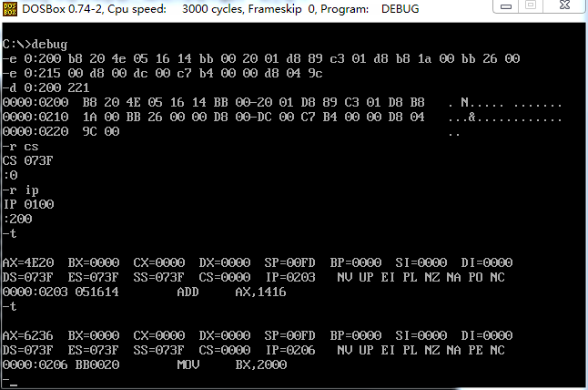Click the PO parity flag in first trace
Screen dimensions: 588x390
475,277
